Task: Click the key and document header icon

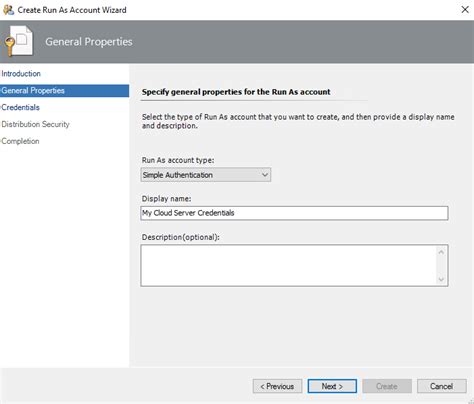Action: tap(18, 41)
